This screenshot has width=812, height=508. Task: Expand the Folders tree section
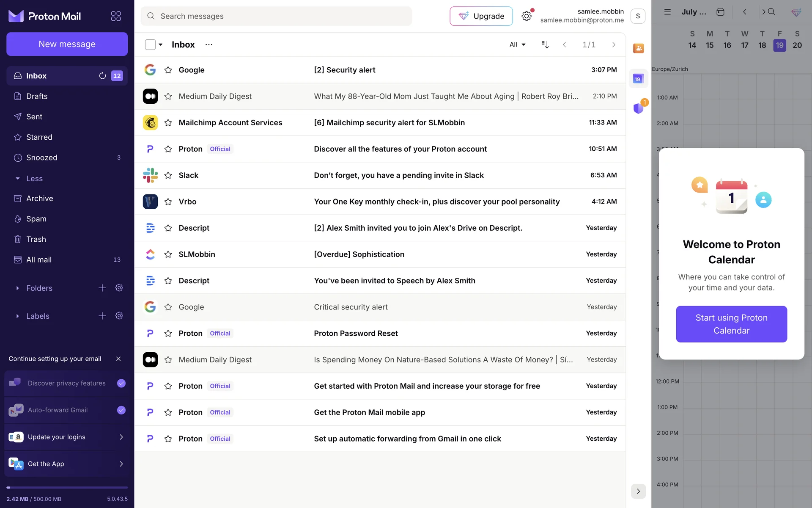click(x=17, y=288)
